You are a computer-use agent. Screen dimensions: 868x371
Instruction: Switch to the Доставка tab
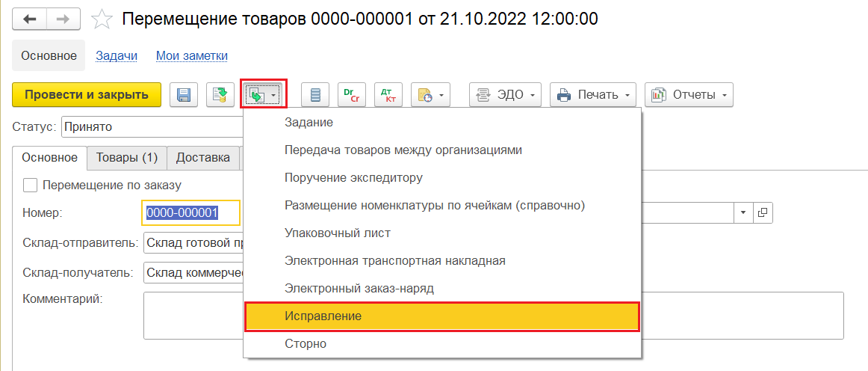(203, 158)
